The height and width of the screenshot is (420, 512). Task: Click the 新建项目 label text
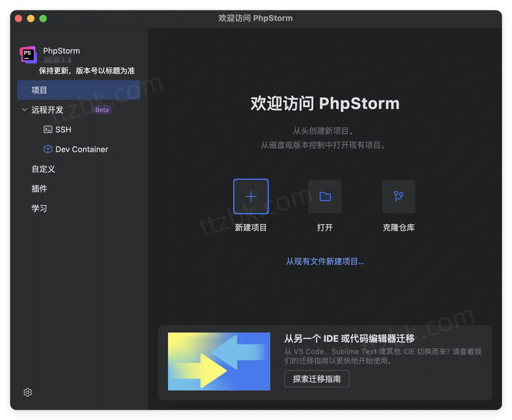coord(251,228)
